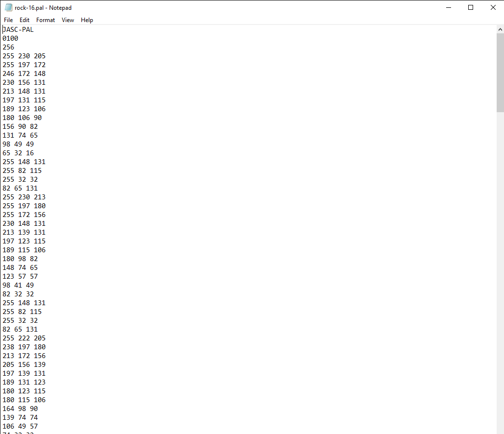This screenshot has height=434, width=504.
Task: Click the vertical scrollbar up arrow
Action: click(500, 29)
